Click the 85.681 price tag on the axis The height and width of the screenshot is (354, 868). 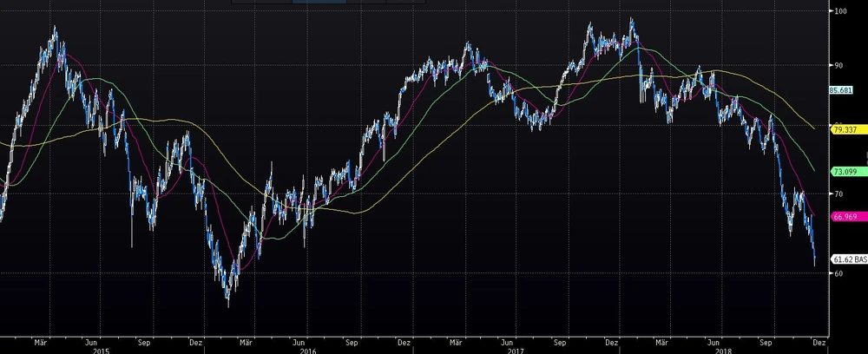pos(844,89)
